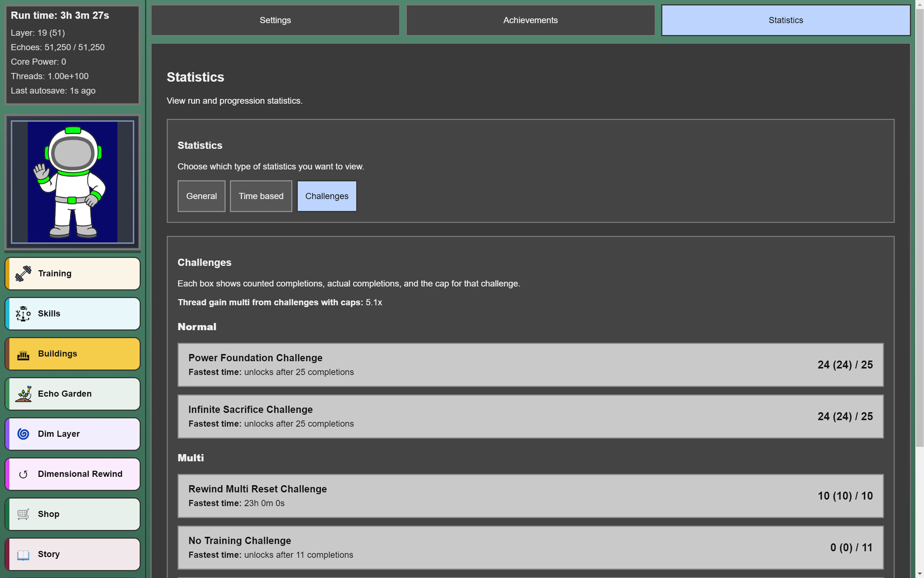924x578 pixels.
Task: Click the Last autosave status line
Action: (53, 91)
